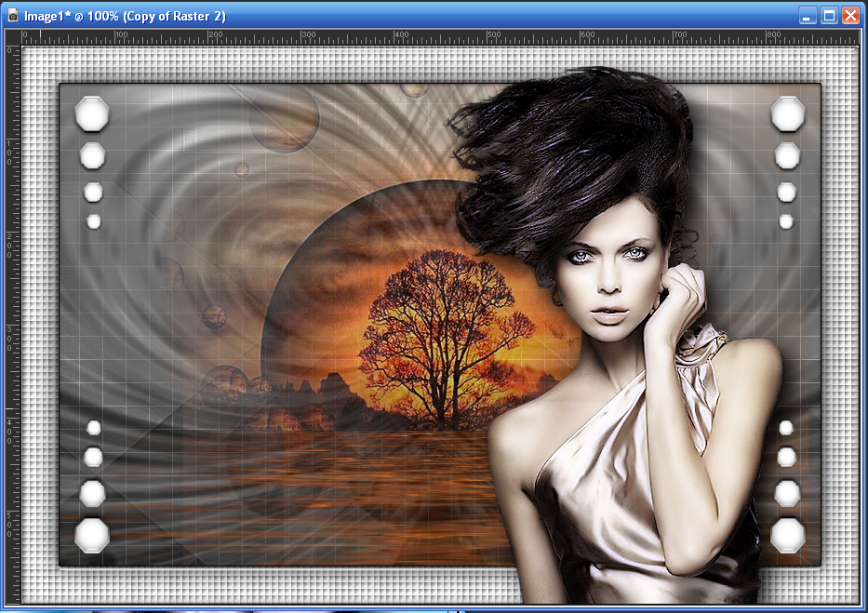Click the ruler origin box at top-left corner
This screenshot has height=613, width=868.
click(12, 36)
